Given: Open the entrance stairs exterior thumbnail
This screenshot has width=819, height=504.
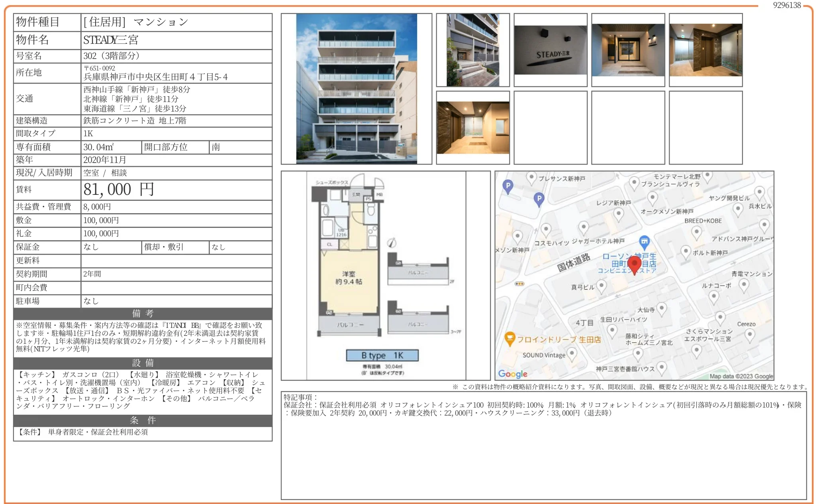Looking at the screenshot, I should click(x=473, y=50).
